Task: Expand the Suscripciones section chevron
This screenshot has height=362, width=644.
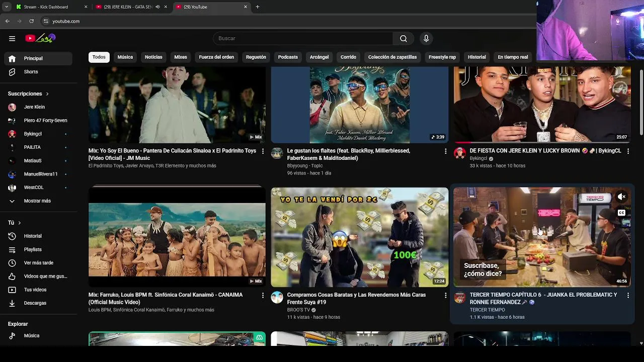Action: click(47, 94)
